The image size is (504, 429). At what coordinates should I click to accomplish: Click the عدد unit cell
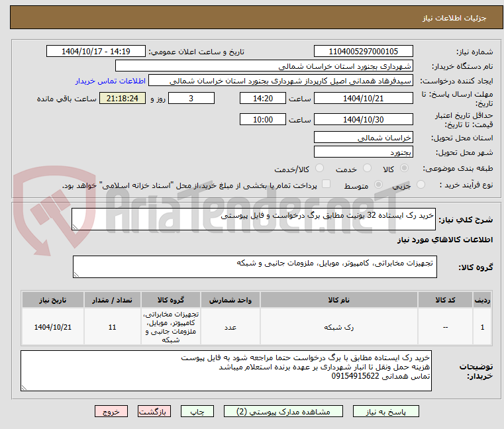230,327
